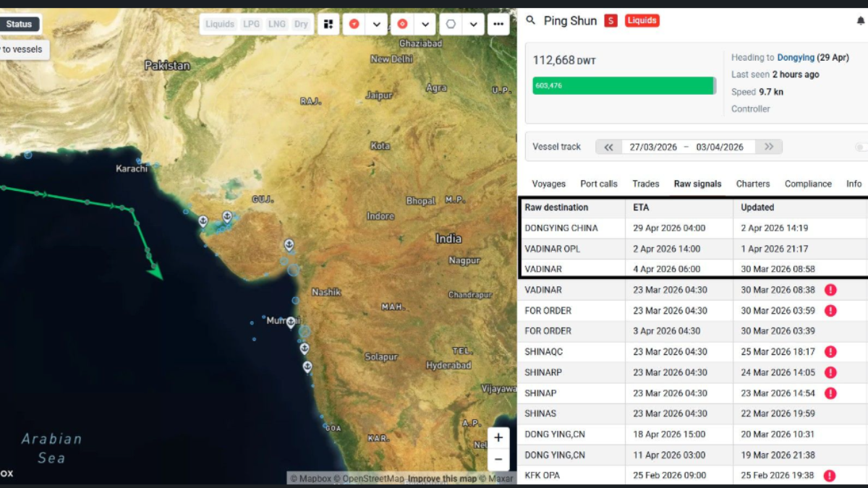
Task: Toggle the LPG vessel filter
Action: click(x=251, y=24)
